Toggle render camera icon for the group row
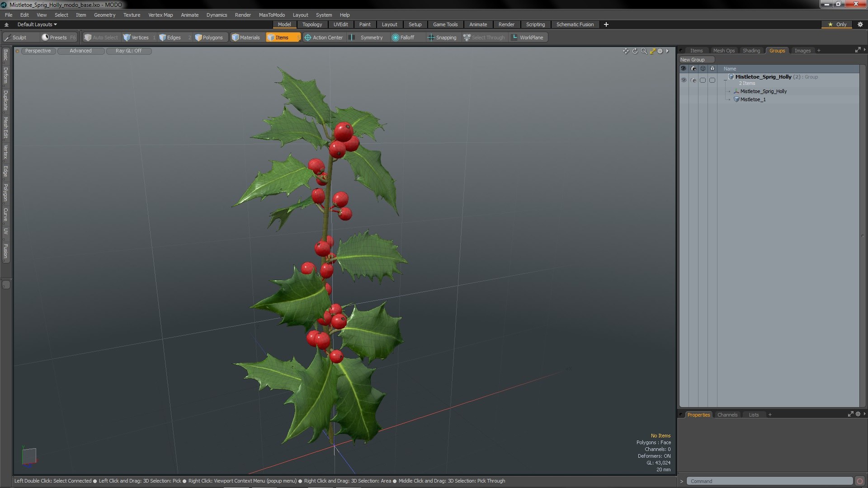The image size is (868, 488). pos(693,80)
